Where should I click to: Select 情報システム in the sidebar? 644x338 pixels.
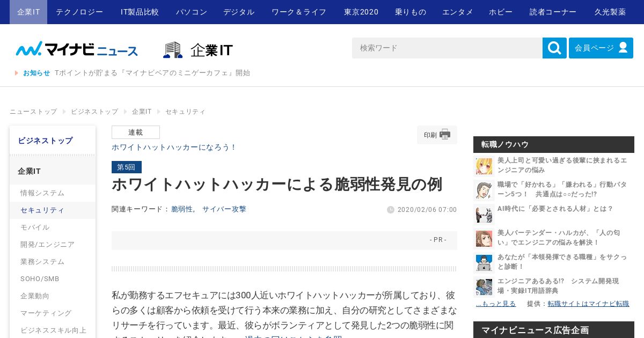[x=53, y=193]
